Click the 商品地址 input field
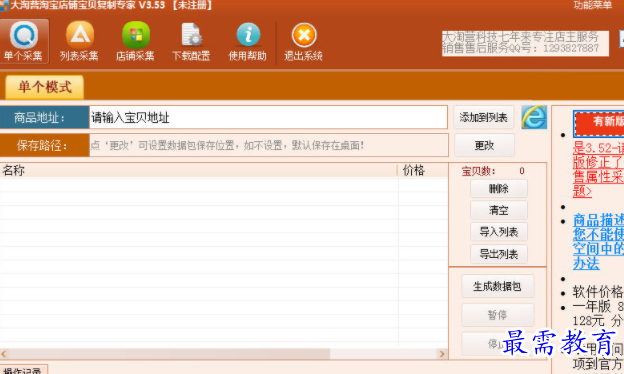This screenshot has width=624, height=374. (x=268, y=117)
